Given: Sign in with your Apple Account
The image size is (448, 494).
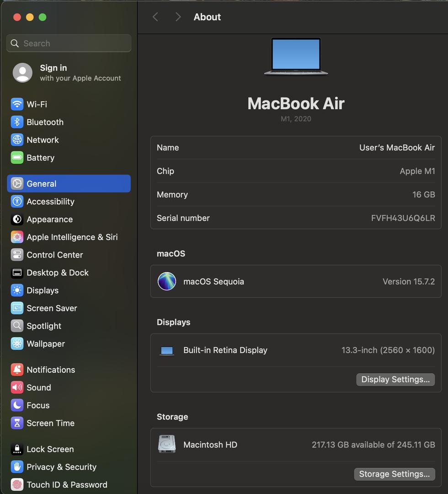Looking at the screenshot, I should [x=69, y=73].
